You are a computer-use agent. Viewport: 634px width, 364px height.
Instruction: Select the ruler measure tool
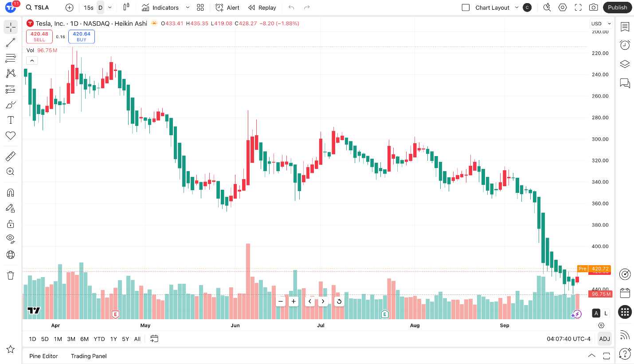click(11, 156)
